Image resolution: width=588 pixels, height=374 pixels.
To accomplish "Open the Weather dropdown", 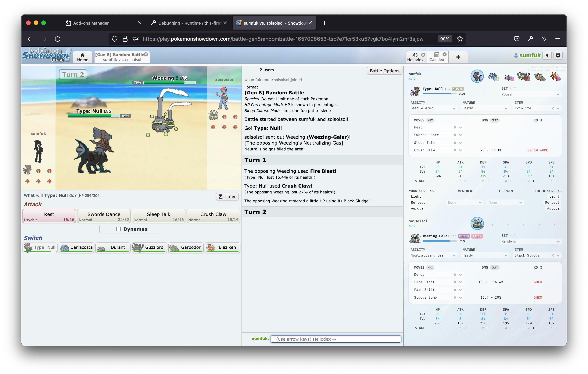I will click(x=464, y=202).
